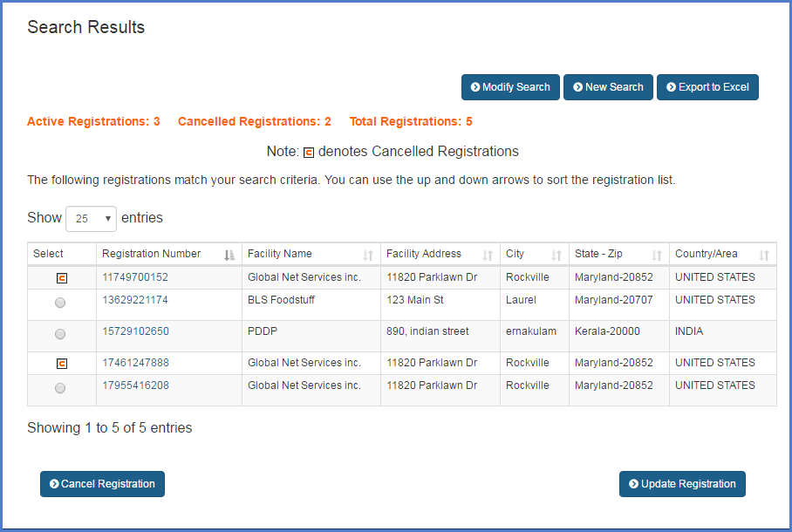Click cancelled icon for registration 11749700152
The width and height of the screenshot is (792, 532).
(x=61, y=278)
